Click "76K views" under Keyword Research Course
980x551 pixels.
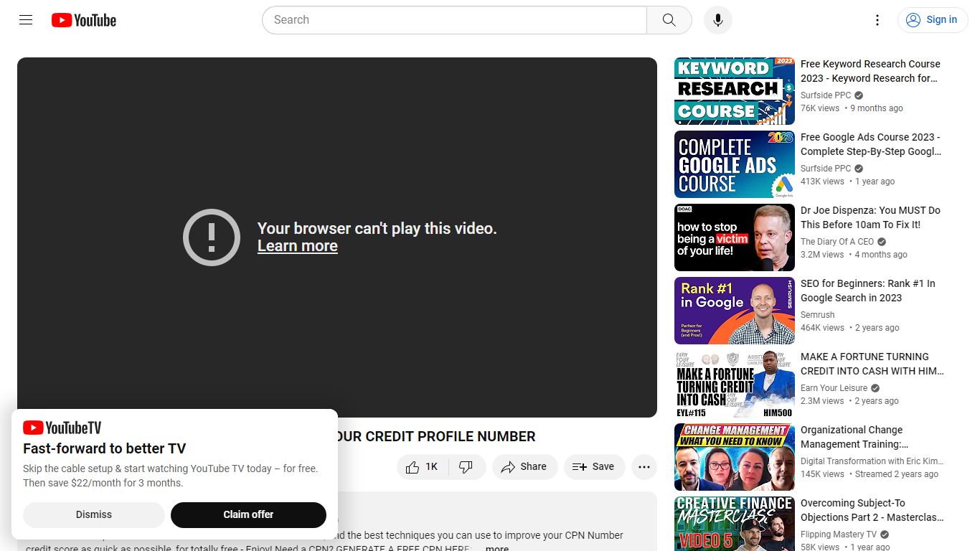(x=820, y=108)
